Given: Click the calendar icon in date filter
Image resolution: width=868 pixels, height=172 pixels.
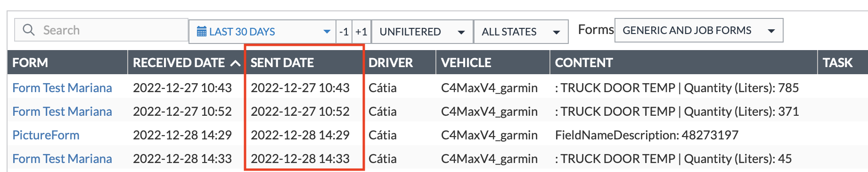Looking at the screenshot, I should pyautogui.click(x=202, y=32).
